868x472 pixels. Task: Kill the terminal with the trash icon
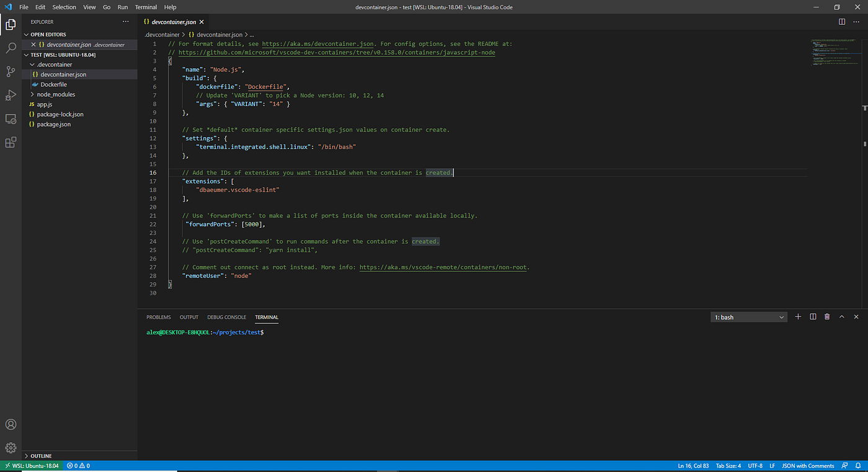click(x=827, y=317)
